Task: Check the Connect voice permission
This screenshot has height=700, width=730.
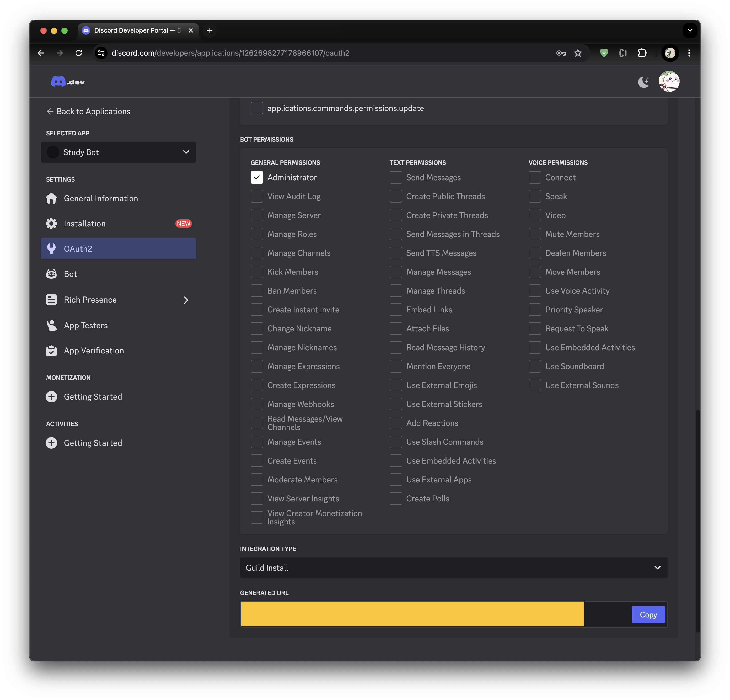Action: pos(535,177)
